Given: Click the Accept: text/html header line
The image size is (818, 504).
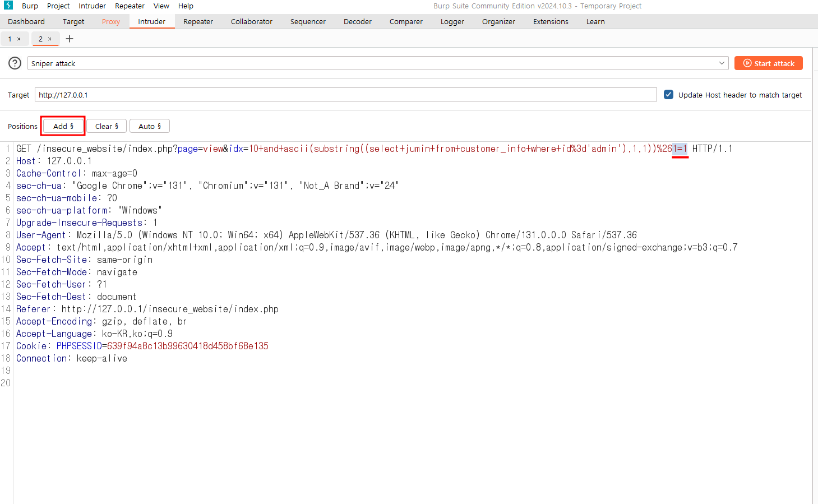Looking at the screenshot, I should pos(377,247).
